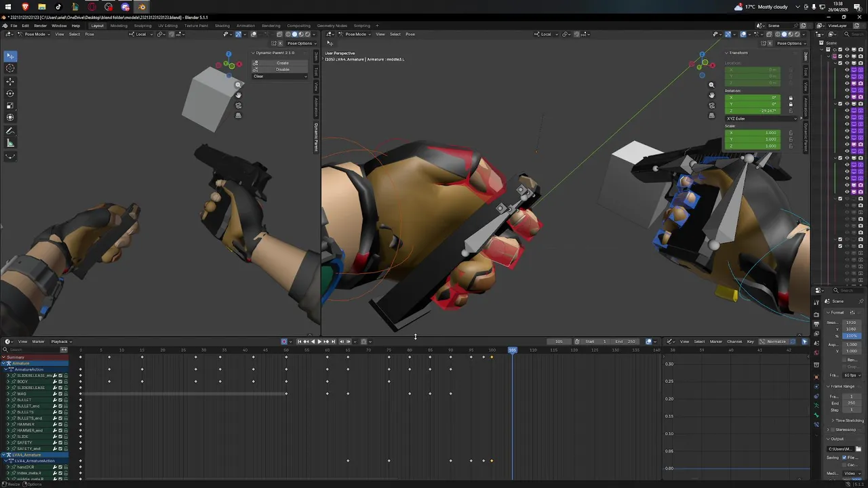The height and width of the screenshot is (488, 868).
Task: Switch perspective/orthographic in left viewport
Action: [x=238, y=116]
